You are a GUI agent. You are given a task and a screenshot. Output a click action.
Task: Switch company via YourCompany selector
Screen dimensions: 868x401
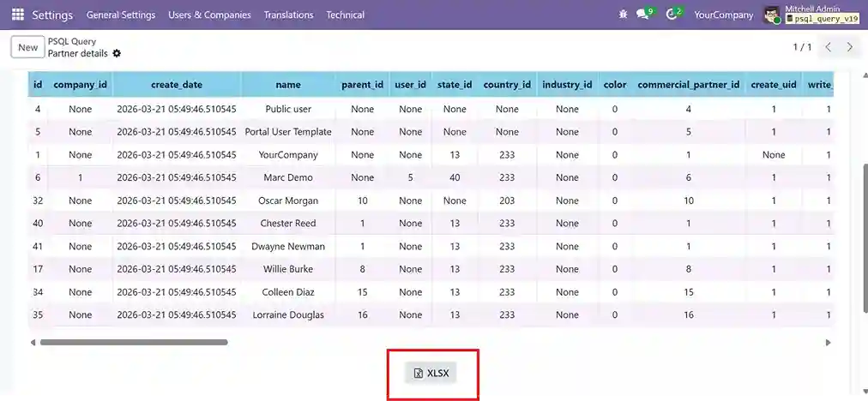[724, 15]
